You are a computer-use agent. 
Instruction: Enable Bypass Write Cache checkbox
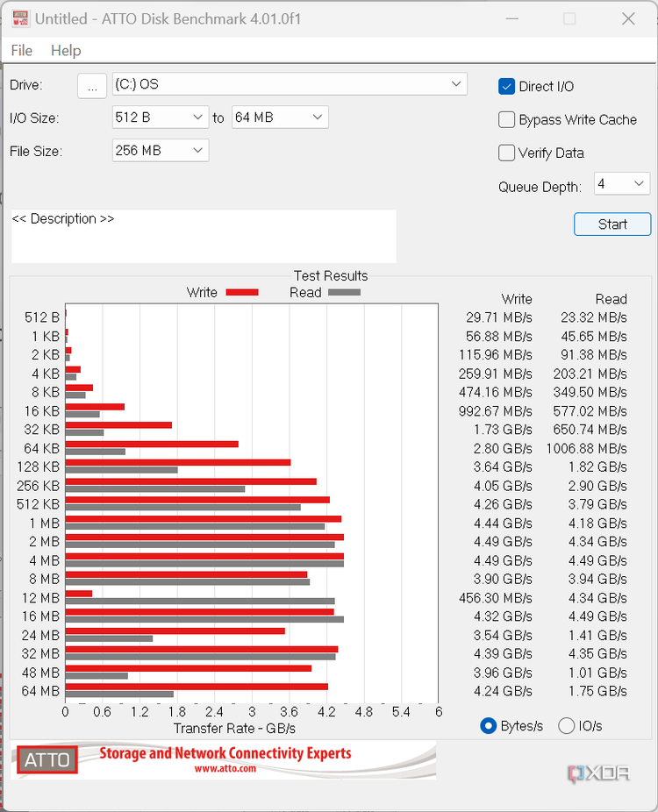tap(506, 119)
